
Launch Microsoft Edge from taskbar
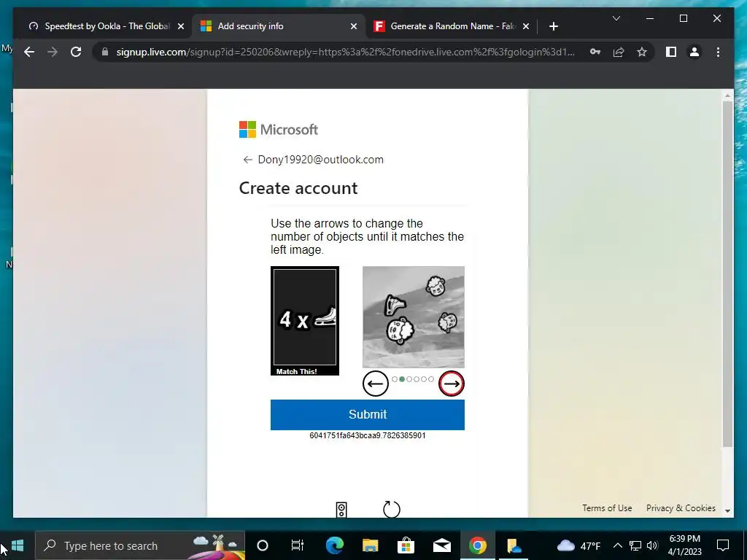pyautogui.click(x=334, y=545)
